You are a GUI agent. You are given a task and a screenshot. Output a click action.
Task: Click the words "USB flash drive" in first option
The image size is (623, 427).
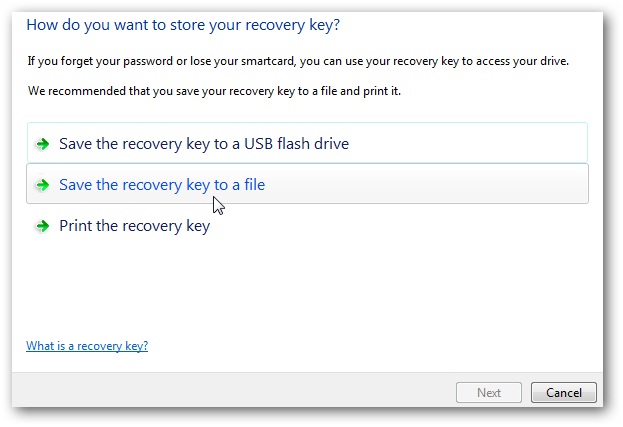click(x=294, y=144)
